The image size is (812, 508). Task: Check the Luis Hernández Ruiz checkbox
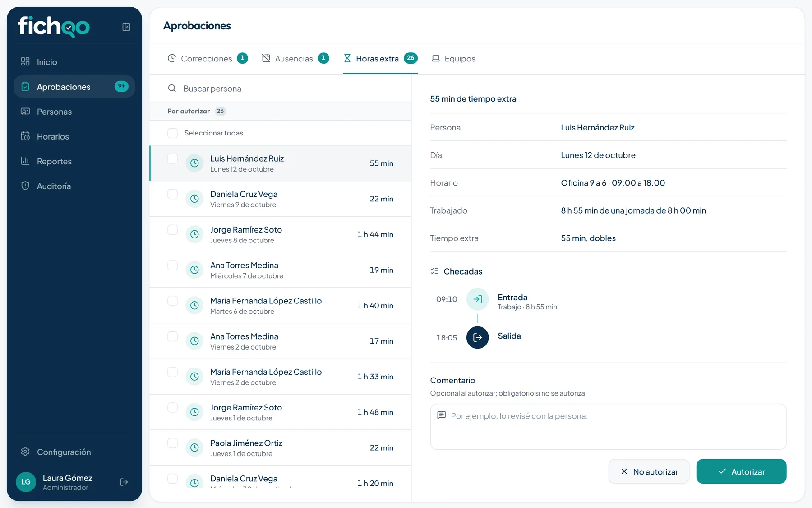pyautogui.click(x=172, y=158)
